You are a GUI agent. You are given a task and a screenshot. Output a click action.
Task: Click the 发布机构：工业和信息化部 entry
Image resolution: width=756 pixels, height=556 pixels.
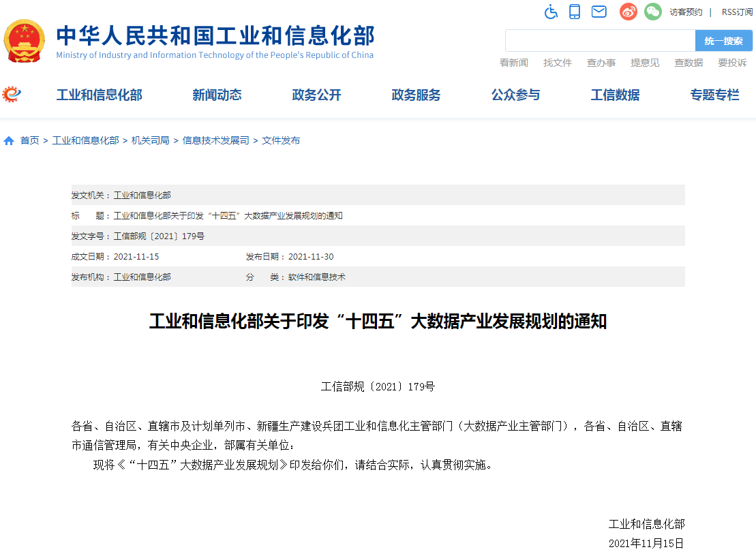coord(121,277)
